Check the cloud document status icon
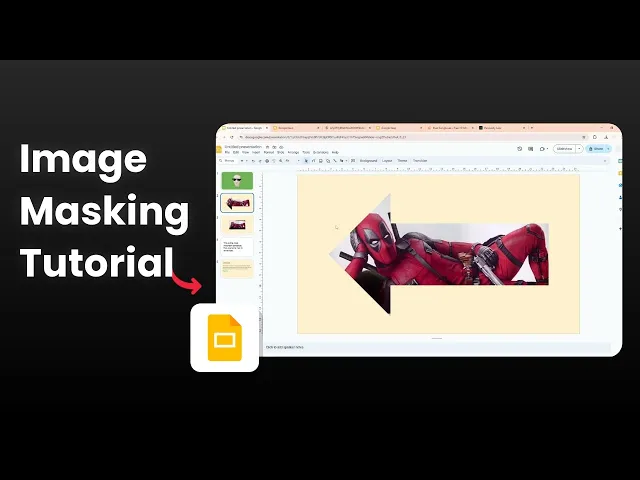The height and width of the screenshot is (480, 640). (281, 147)
